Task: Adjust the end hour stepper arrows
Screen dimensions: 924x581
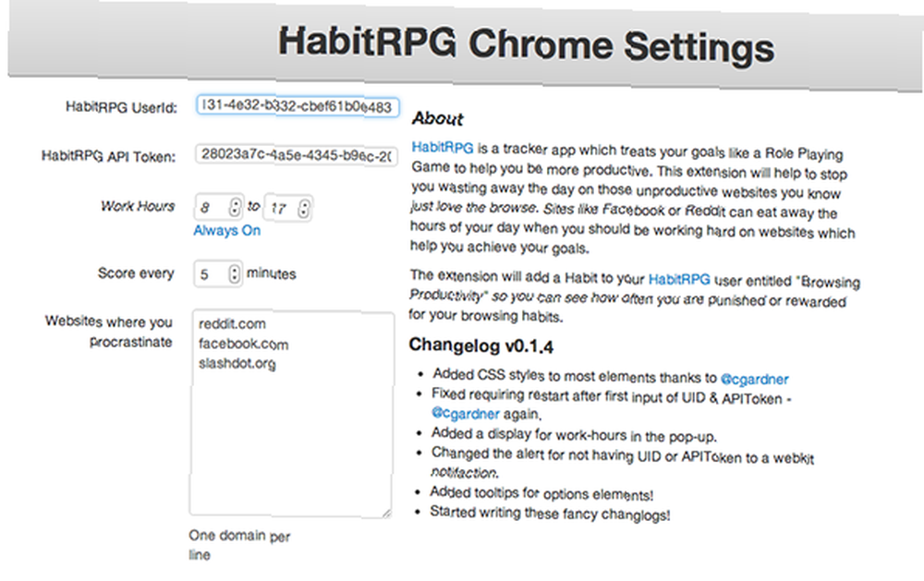Action: pyautogui.click(x=303, y=209)
